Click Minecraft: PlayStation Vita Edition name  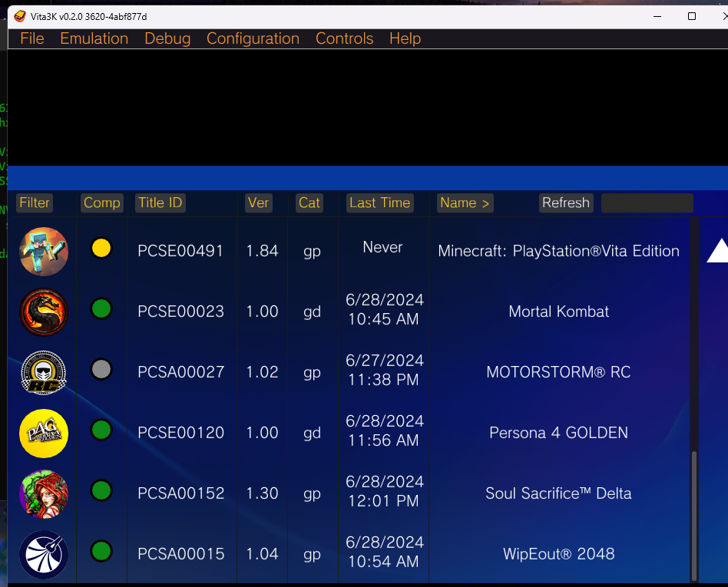coord(558,251)
